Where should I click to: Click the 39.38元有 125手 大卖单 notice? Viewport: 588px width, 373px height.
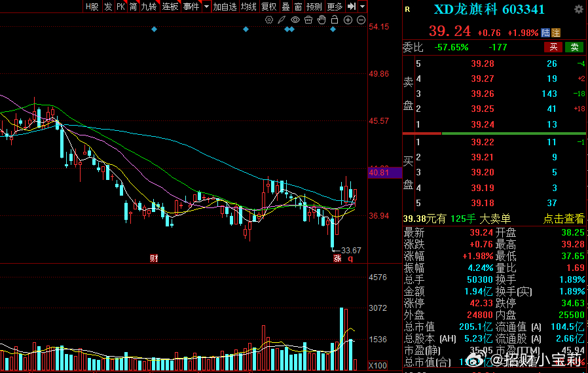pos(457,219)
